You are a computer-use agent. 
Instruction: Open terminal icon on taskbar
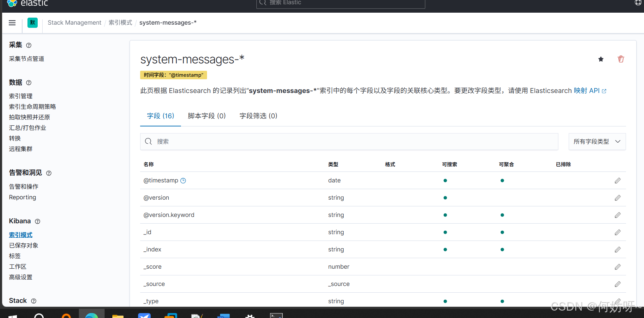pos(276,316)
